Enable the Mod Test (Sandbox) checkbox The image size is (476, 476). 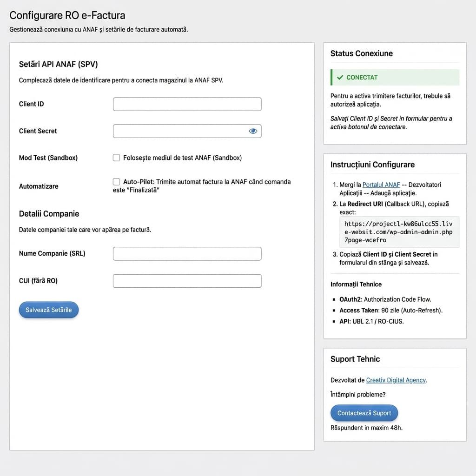click(x=116, y=158)
